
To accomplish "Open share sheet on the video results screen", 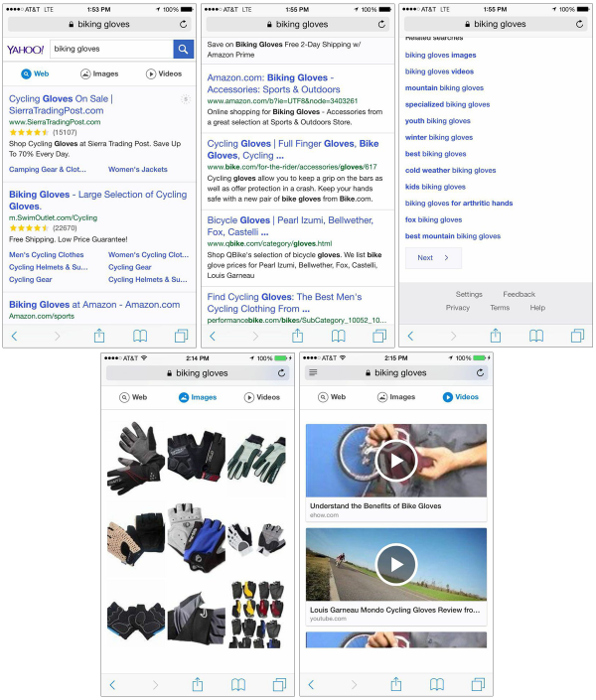I will click(x=396, y=684).
